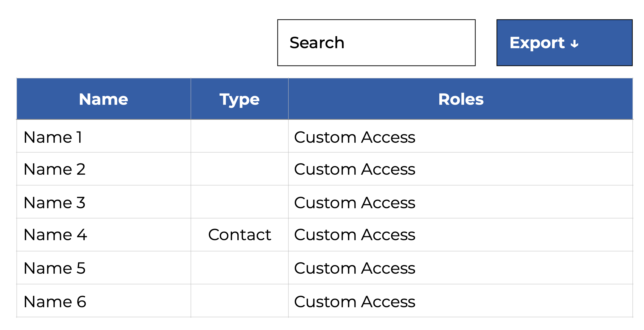Click the Roles column header

click(x=461, y=99)
